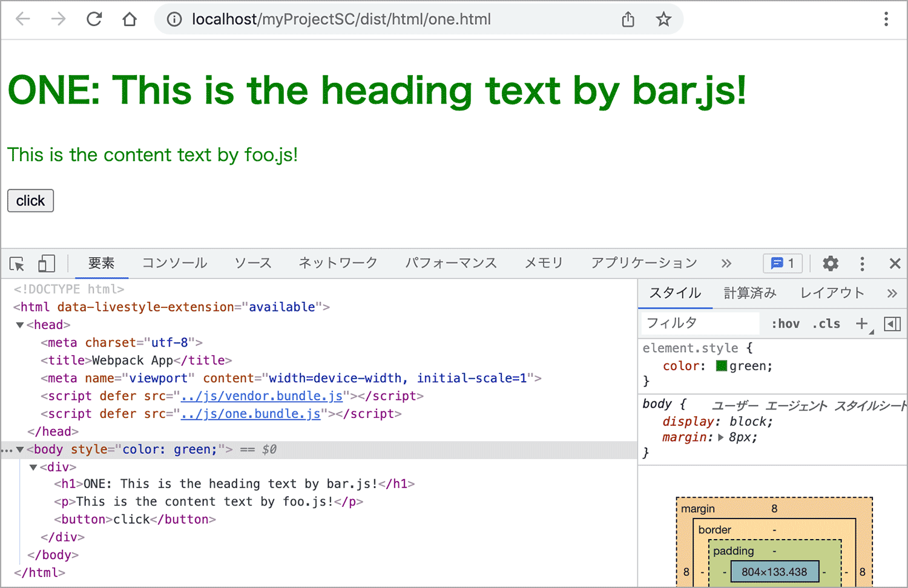Select the DOCTYPE html row
Image resolution: width=908 pixels, height=588 pixels.
click(69, 289)
